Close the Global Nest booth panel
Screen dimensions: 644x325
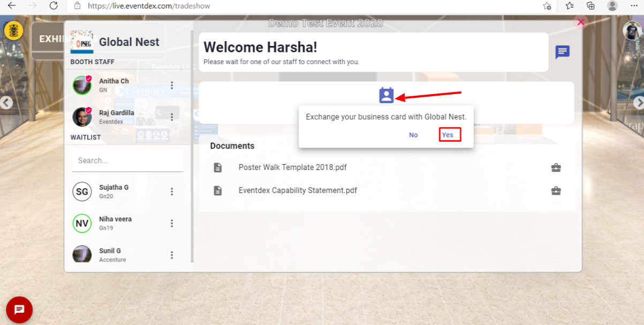point(581,22)
